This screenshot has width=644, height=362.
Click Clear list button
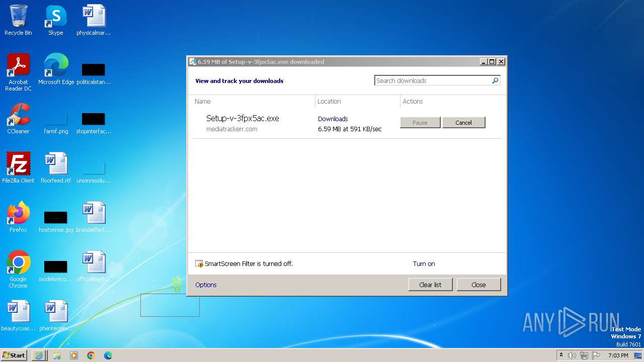point(430,285)
